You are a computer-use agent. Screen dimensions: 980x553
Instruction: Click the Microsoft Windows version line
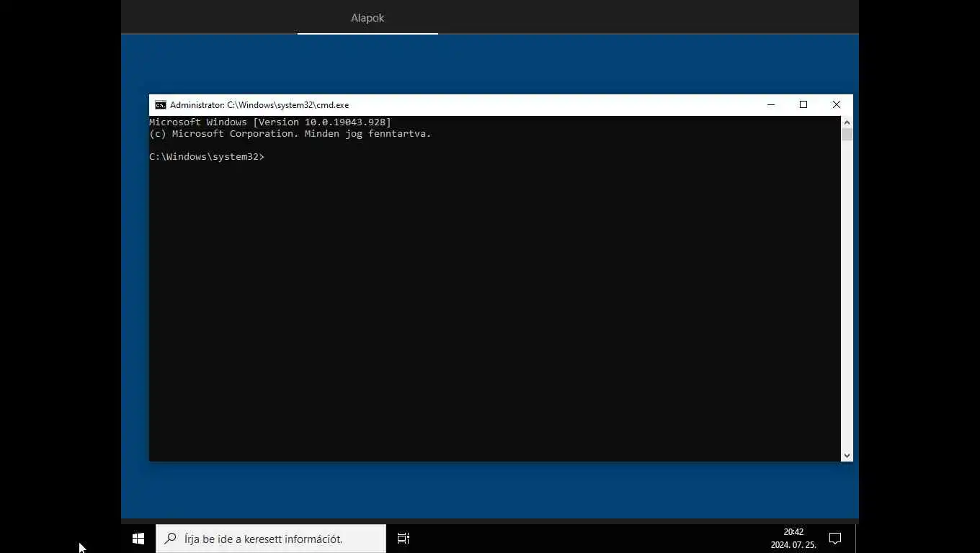pyautogui.click(x=270, y=122)
